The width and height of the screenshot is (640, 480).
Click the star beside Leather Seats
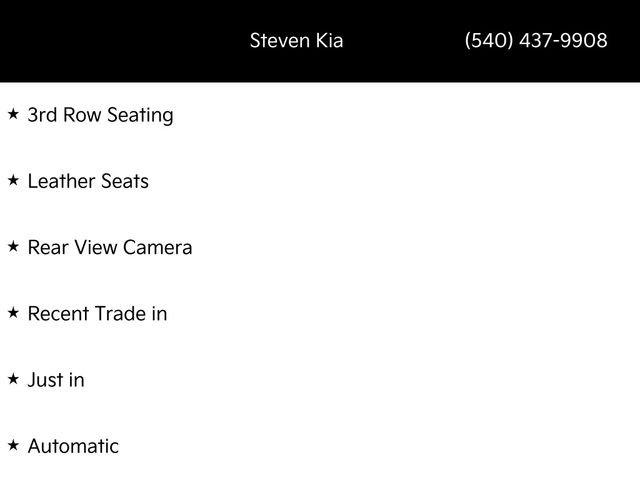[x=13, y=180]
